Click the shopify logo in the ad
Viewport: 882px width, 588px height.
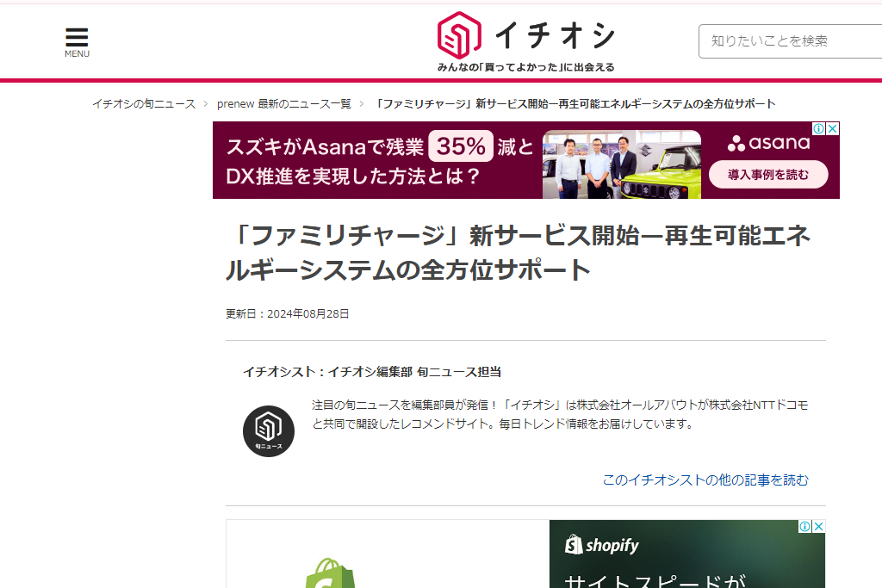click(602, 545)
